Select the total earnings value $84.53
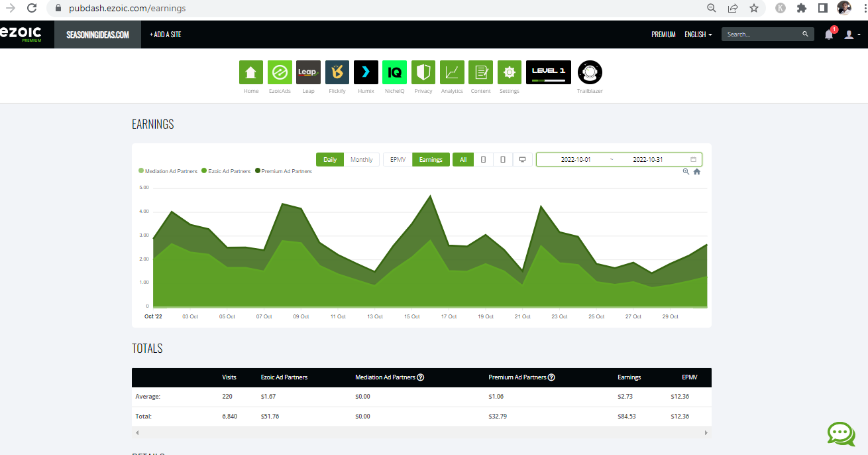Image resolution: width=868 pixels, height=455 pixels. [x=627, y=417]
